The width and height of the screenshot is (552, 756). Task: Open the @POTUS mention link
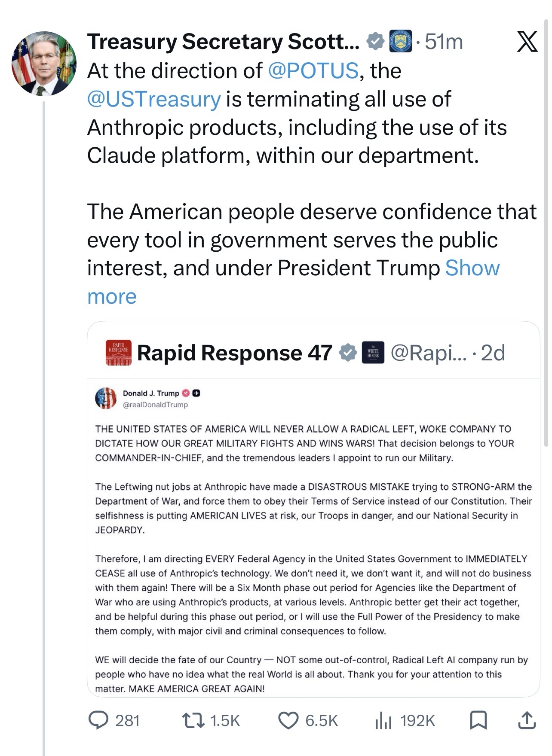(x=313, y=71)
